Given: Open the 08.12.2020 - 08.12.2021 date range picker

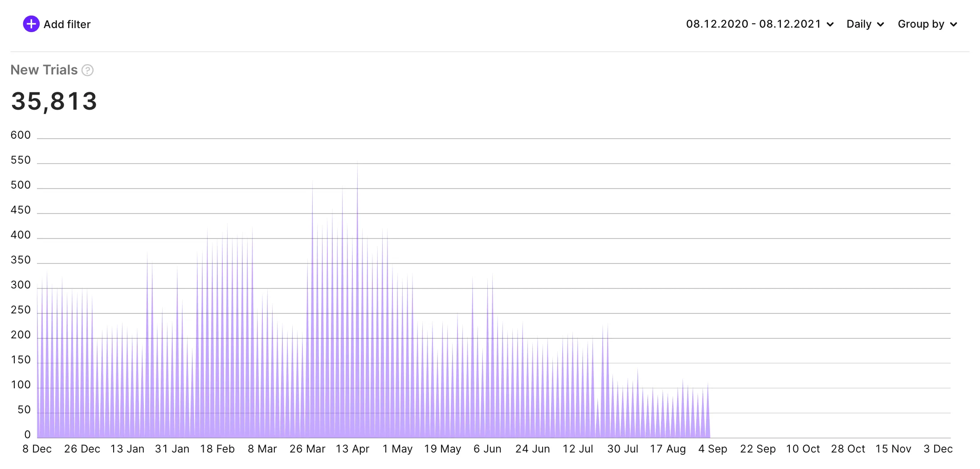Looking at the screenshot, I should point(753,24).
